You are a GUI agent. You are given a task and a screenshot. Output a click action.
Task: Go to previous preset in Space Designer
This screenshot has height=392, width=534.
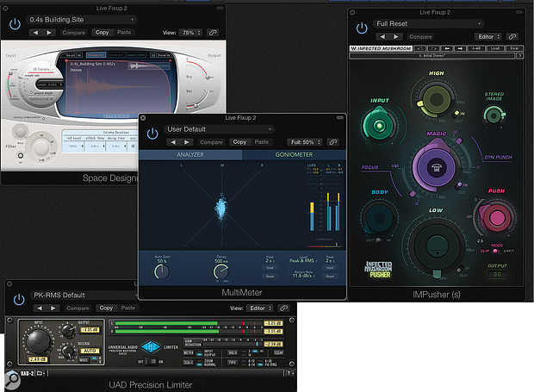click(36, 33)
